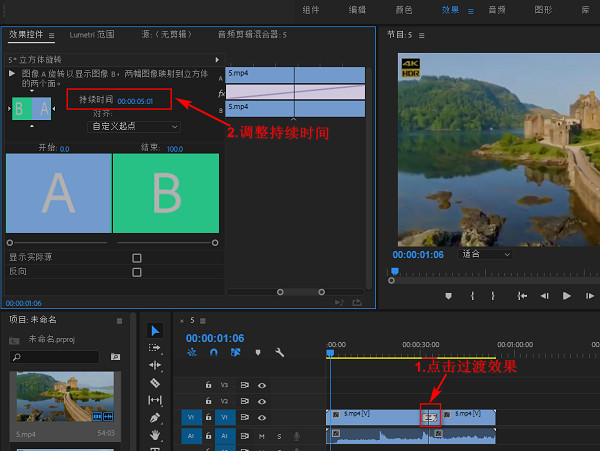The height and width of the screenshot is (451, 600).
Task: Step back one frame
Action: (x=545, y=296)
